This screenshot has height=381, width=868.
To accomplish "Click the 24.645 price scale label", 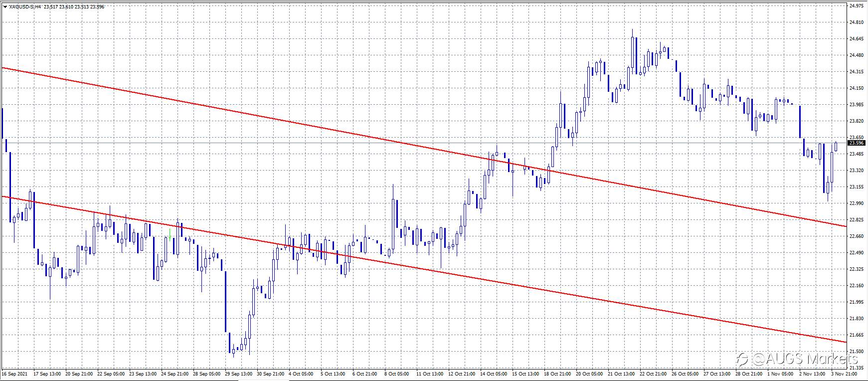I will pos(856,39).
